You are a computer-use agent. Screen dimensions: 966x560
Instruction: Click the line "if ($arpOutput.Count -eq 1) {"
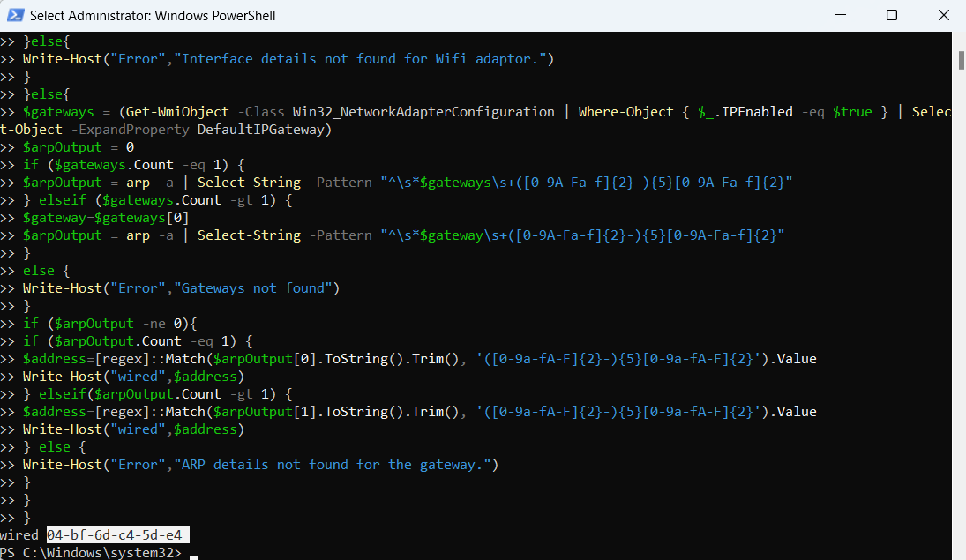[x=138, y=341]
